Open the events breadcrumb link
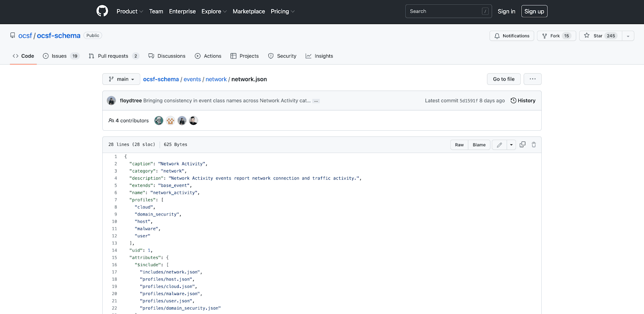 [192, 79]
